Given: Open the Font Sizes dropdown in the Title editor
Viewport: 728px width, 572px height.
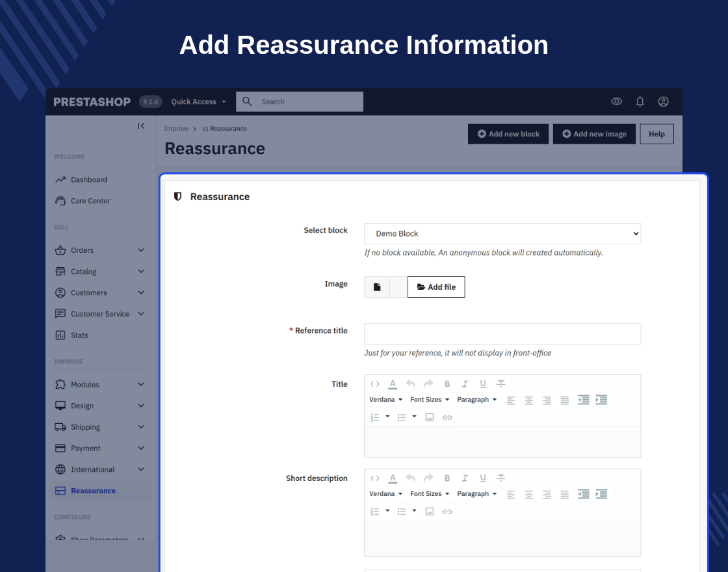Looking at the screenshot, I should point(430,400).
